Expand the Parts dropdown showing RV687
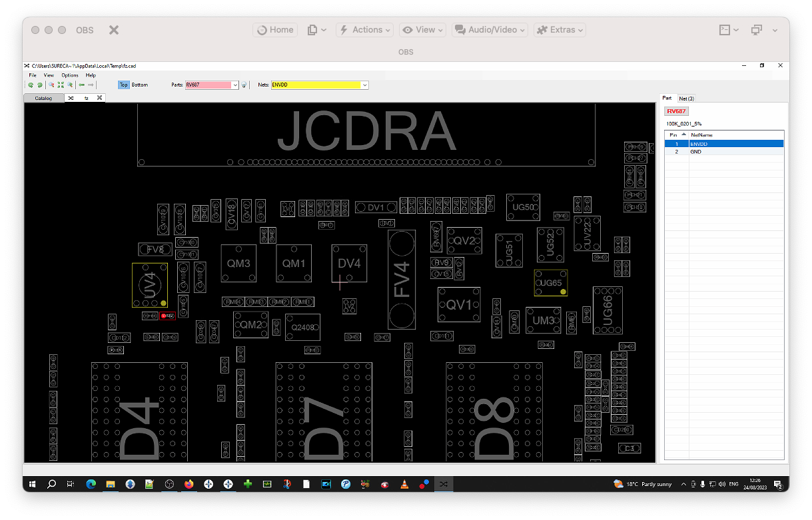The image size is (812, 520). click(x=235, y=85)
